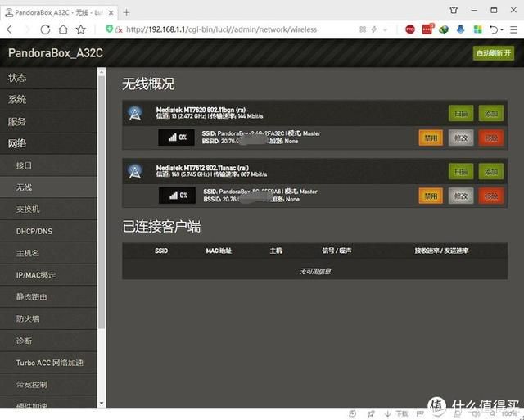The height and width of the screenshot is (420, 524).
Task: Open the 服务 menu in sidebar
Action: tap(48, 122)
